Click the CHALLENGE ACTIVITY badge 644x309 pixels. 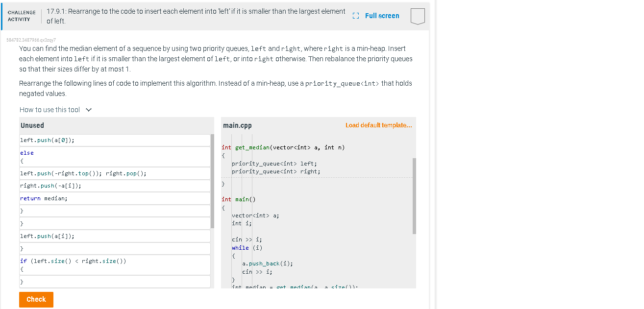coord(22,16)
